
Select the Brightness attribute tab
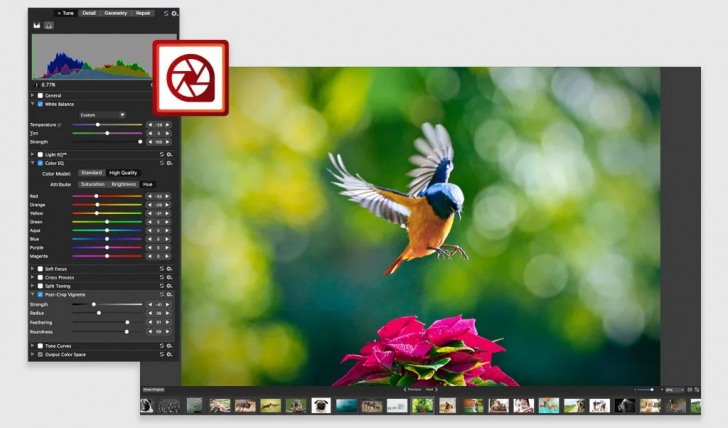(124, 184)
